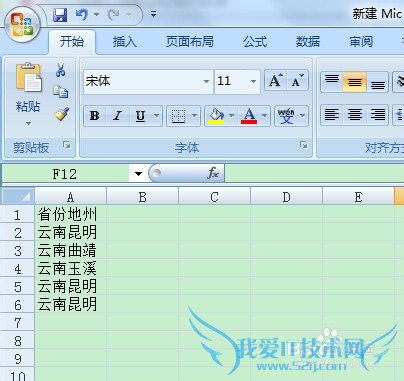Open the undo history dropdown arrow

pyautogui.click(x=97, y=15)
